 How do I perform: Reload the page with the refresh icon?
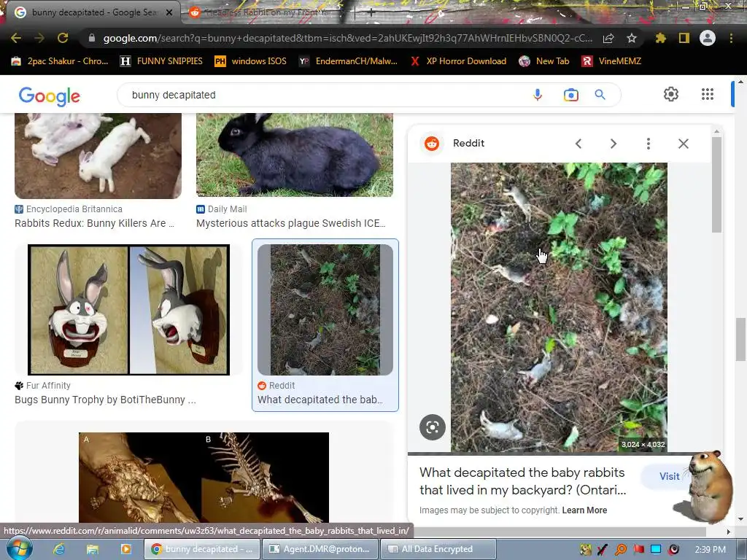[63, 38]
